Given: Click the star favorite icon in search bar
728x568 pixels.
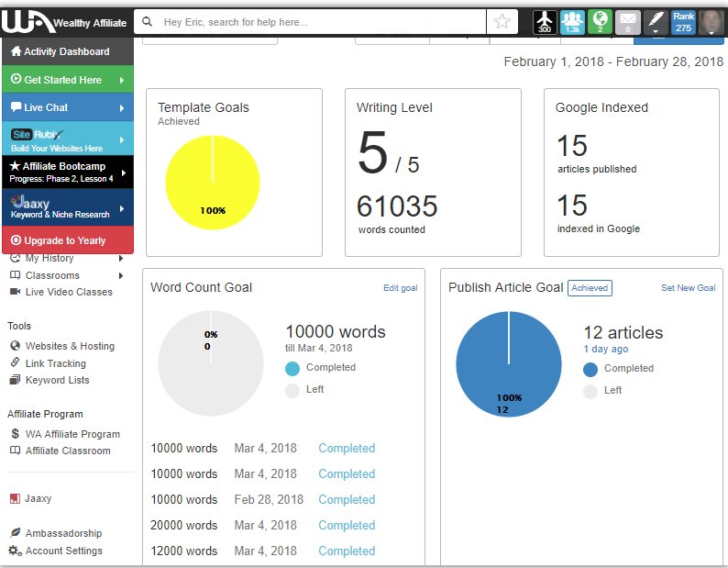Looking at the screenshot, I should tap(502, 21).
